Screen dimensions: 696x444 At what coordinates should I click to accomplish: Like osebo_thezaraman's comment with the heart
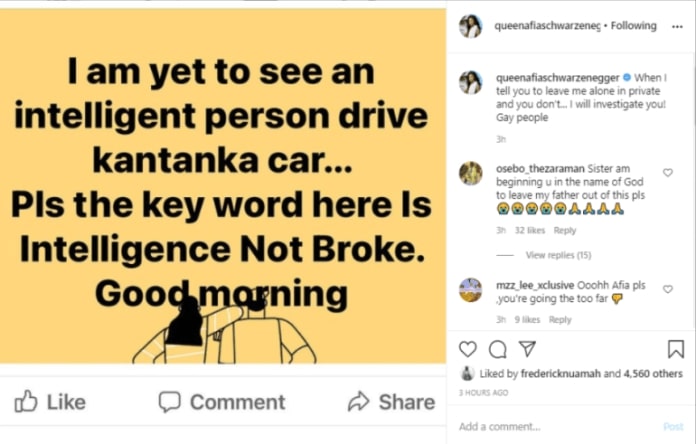[668, 173]
